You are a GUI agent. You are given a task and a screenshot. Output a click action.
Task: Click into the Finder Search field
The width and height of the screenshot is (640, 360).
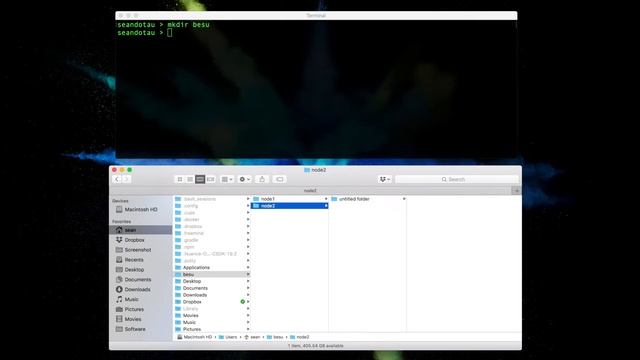(x=457, y=179)
